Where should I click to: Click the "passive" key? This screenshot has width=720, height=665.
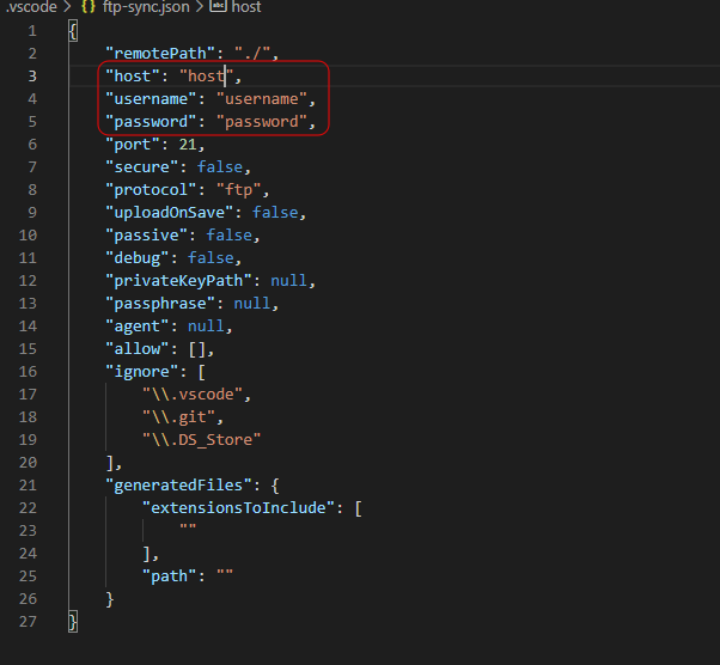(x=146, y=235)
